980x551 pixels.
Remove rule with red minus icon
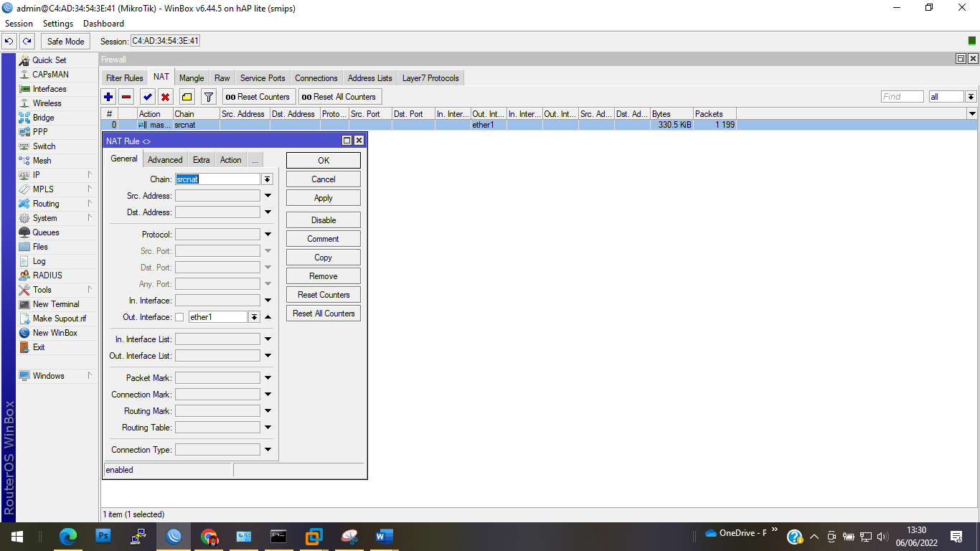pyautogui.click(x=126, y=97)
